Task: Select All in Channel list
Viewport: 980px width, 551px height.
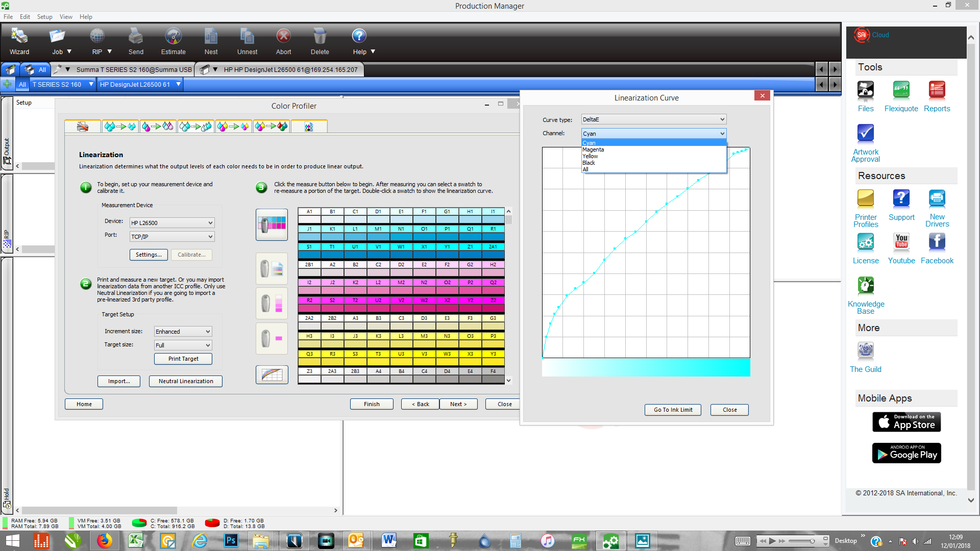Action: click(654, 169)
